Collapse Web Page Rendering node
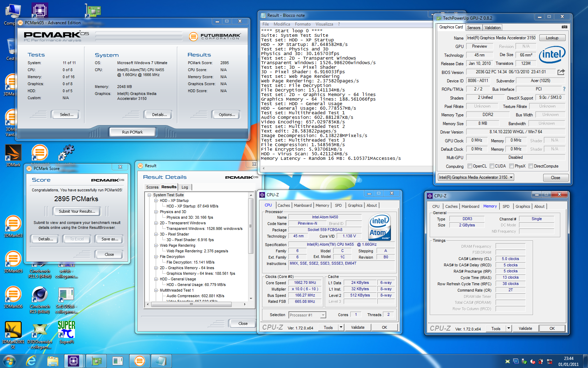 tap(156, 245)
